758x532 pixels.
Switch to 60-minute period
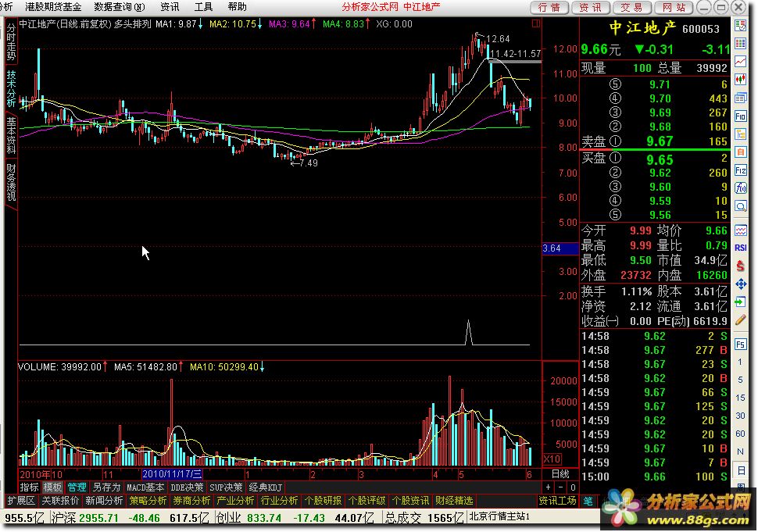(740, 434)
